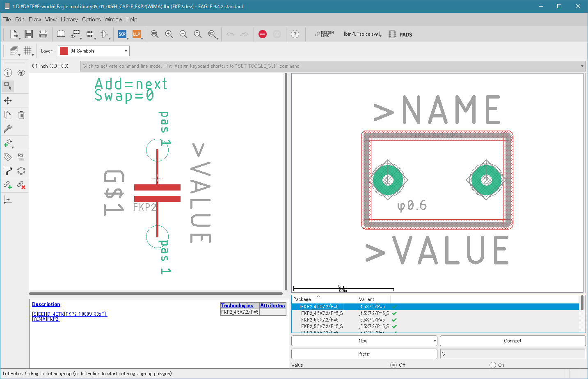Open the [S]EEHD-4ETK FKP2 1,000V 33pF link
Screen dimensions: 588x379
69,314
